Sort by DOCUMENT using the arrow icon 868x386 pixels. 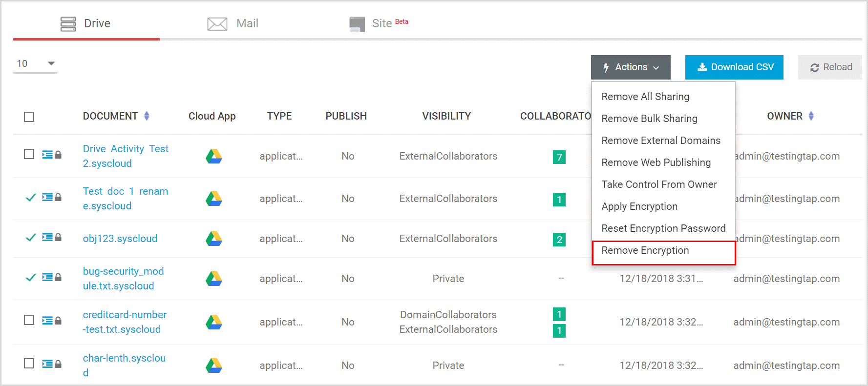(x=147, y=116)
